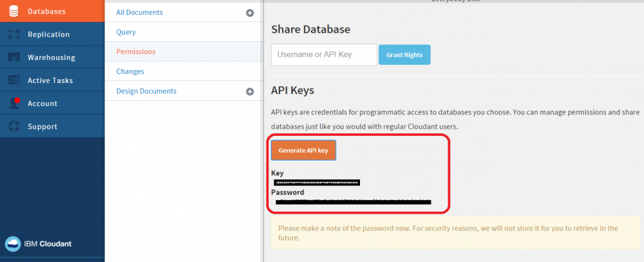Image resolution: width=644 pixels, height=262 pixels.
Task: Click the Account person icon
Action: (x=14, y=103)
